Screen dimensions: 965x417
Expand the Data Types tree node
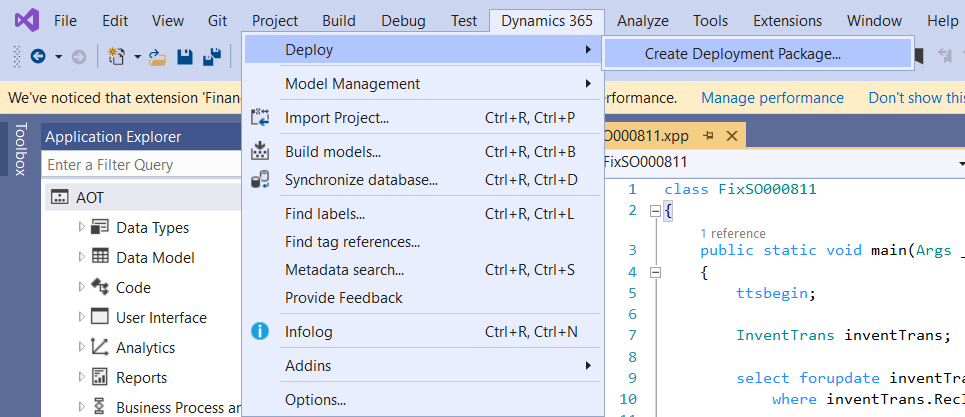(81, 227)
